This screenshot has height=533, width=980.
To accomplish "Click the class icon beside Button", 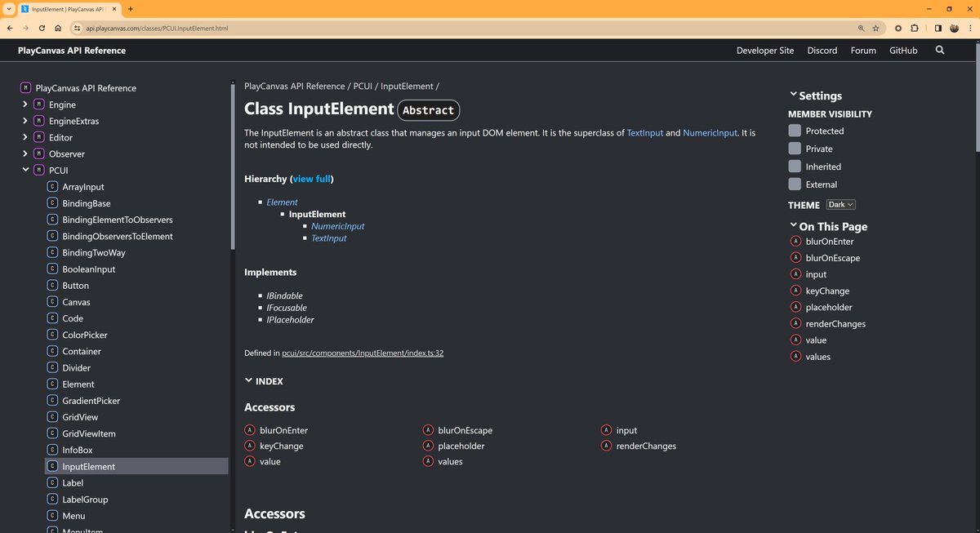I will [52, 286].
